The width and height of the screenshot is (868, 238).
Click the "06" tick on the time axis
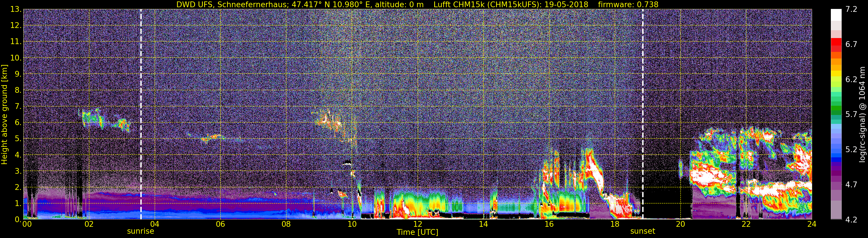tap(220, 224)
